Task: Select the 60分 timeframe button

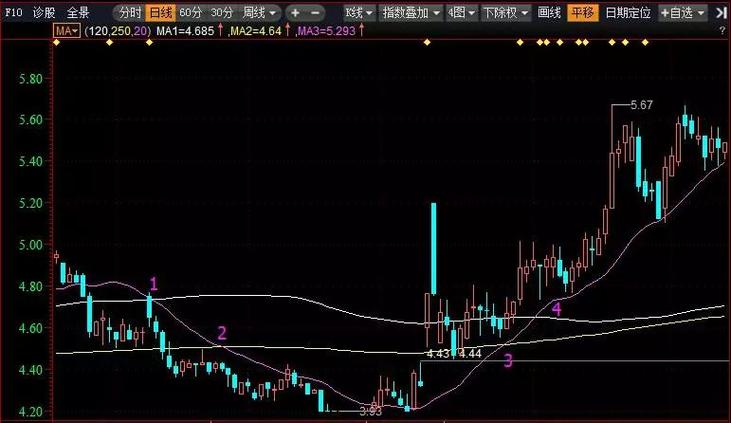Action: pyautogui.click(x=191, y=13)
